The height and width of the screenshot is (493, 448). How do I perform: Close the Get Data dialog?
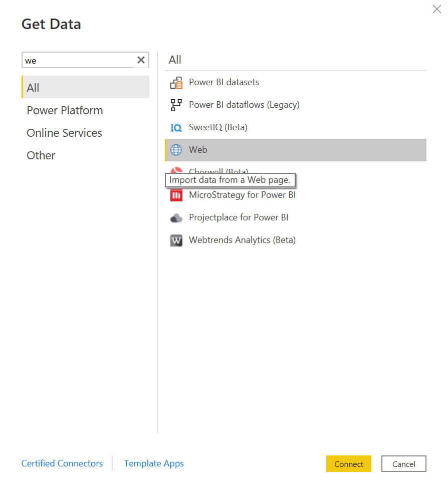point(436,9)
